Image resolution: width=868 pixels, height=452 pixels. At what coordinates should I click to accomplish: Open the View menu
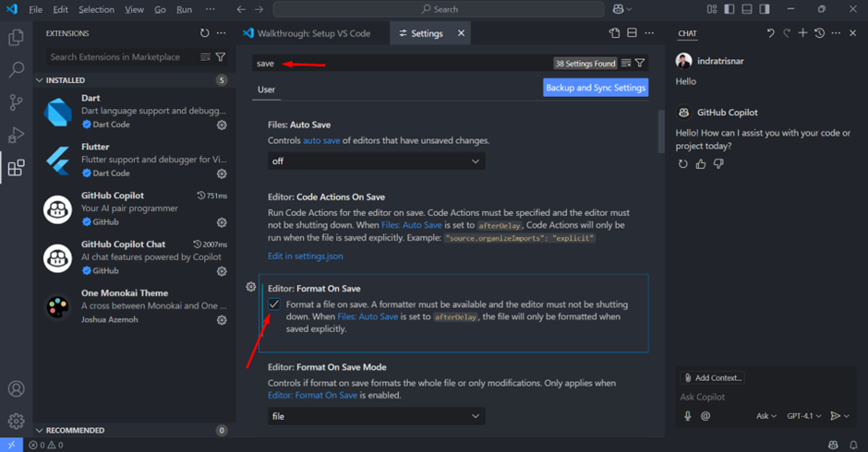[x=134, y=9]
